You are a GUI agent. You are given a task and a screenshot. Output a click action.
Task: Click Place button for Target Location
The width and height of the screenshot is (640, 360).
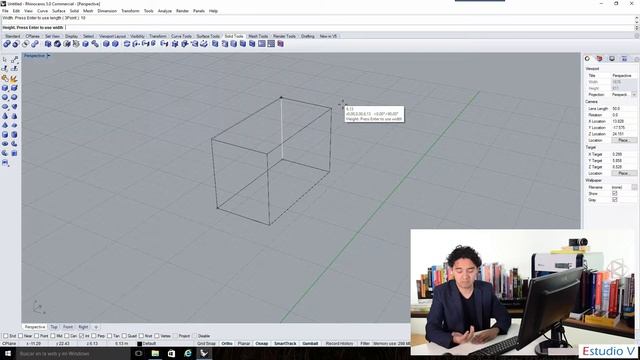click(x=623, y=173)
